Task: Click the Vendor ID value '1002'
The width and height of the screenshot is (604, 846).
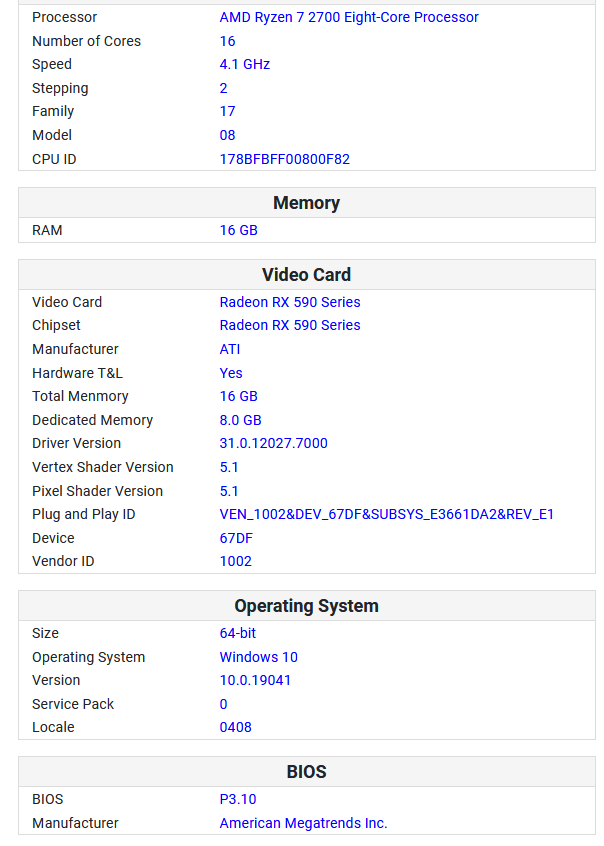Action: pyautogui.click(x=235, y=561)
